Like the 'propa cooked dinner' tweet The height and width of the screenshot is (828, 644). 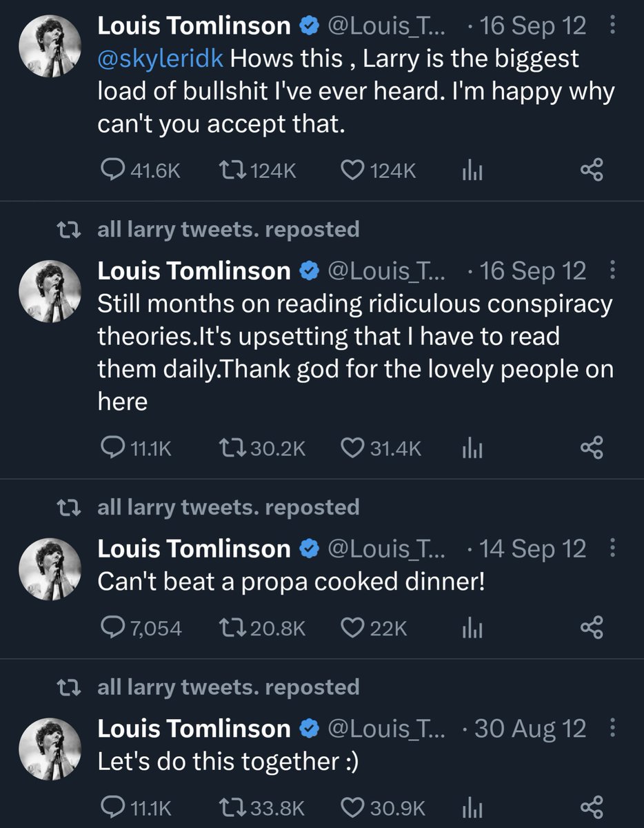[352, 628]
